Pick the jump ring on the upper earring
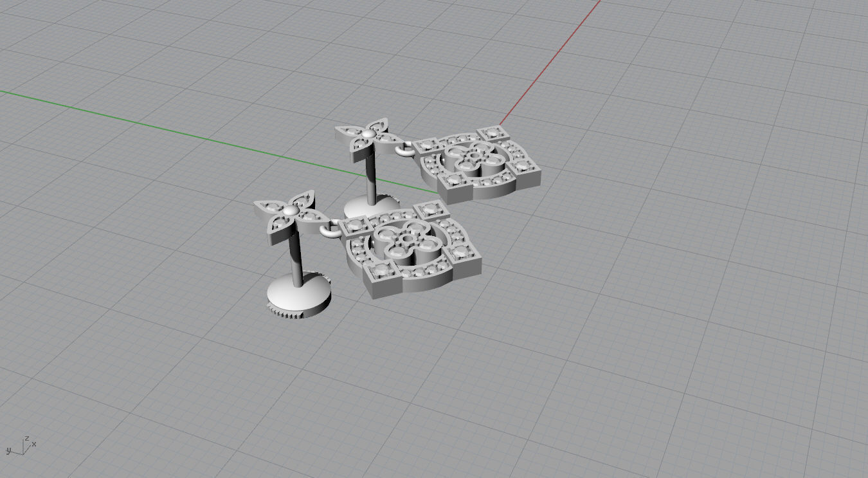The image size is (868, 478). pos(406,151)
